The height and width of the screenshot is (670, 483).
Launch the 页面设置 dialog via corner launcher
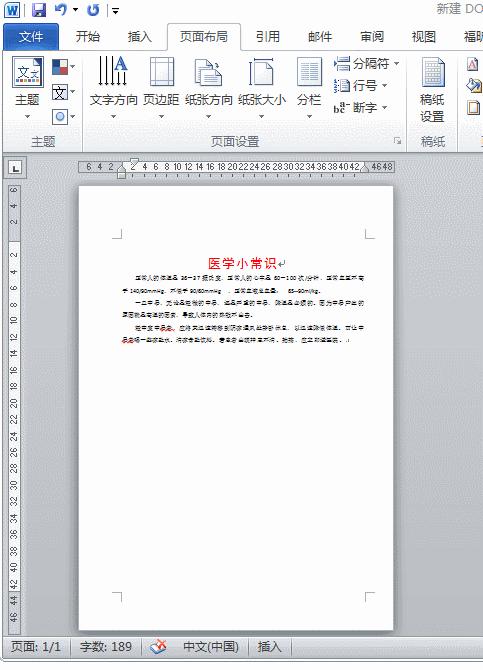coord(398,141)
